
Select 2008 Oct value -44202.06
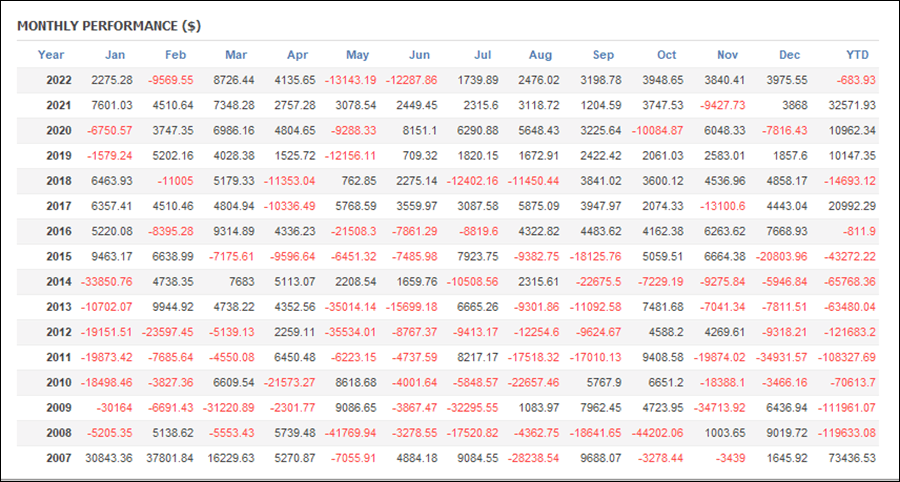point(657,433)
